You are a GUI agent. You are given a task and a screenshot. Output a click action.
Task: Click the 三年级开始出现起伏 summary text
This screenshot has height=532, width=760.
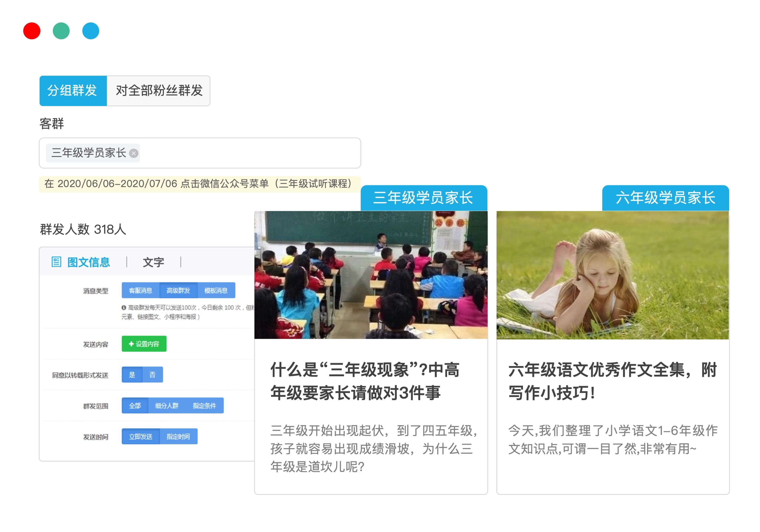[374, 449]
